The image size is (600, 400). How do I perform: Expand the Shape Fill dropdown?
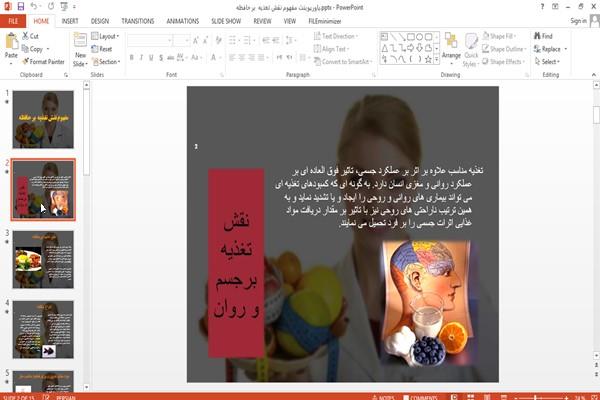pyautogui.click(x=499, y=36)
